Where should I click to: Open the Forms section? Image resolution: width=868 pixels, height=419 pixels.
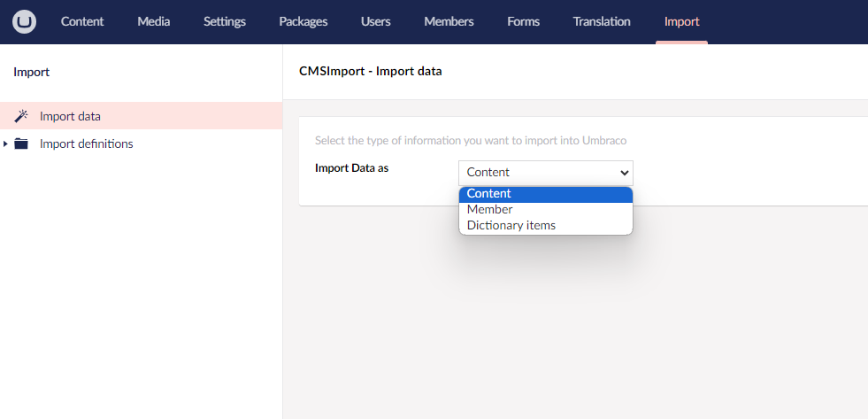pyautogui.click(x=523, y=21)
